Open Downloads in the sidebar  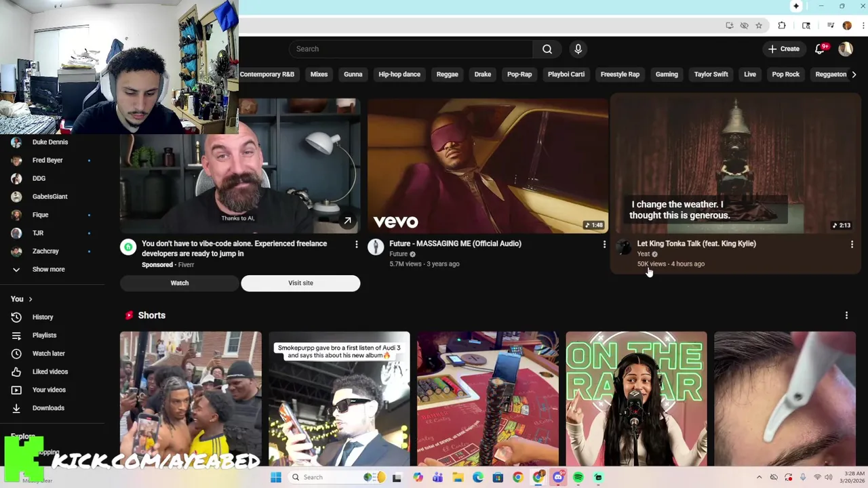coord(48,408)
